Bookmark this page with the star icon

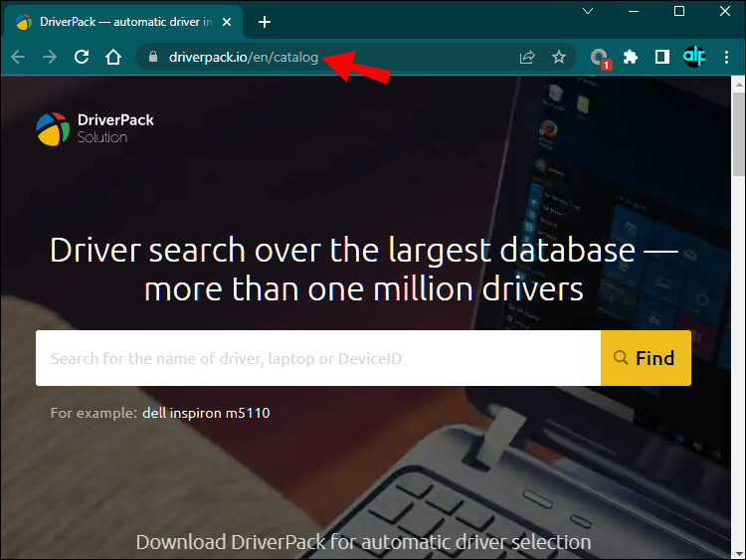point(559,57)
